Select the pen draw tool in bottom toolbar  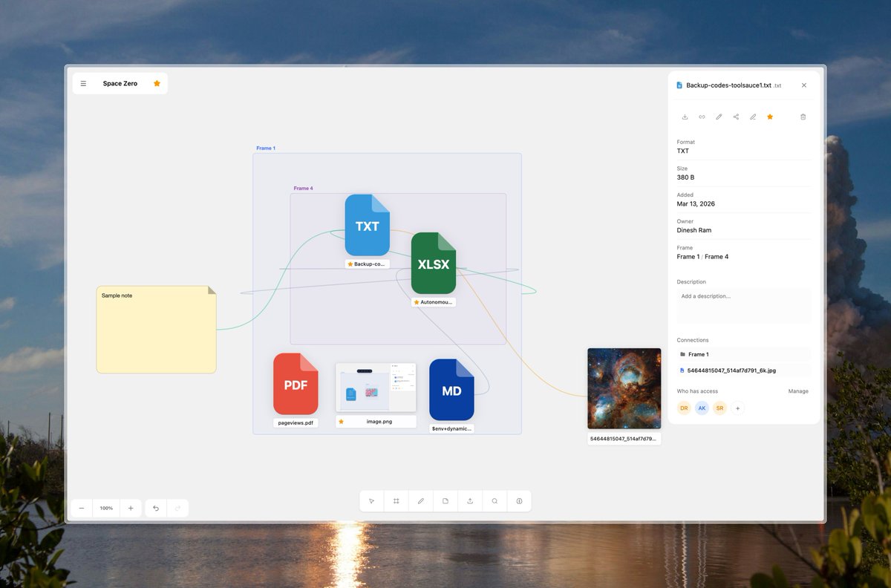pyautogui.click(x=421, y=501)
